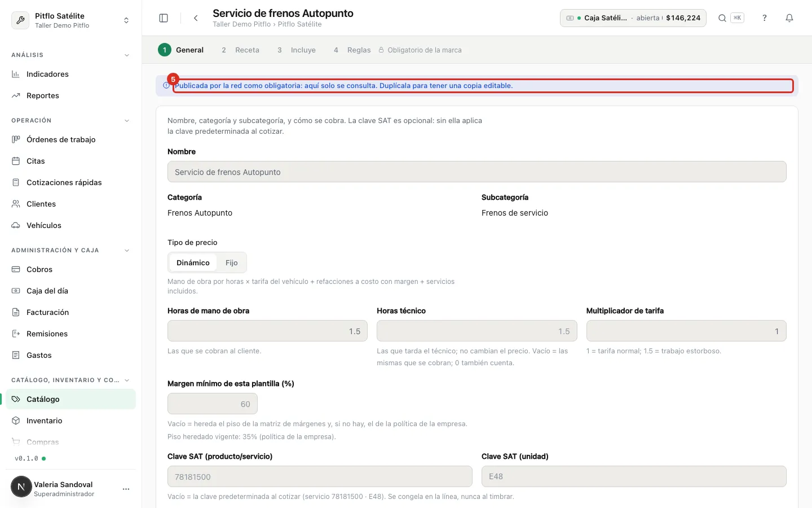Image resolution: width=812 pixels, height=508 pixels.
Task: Click the Órdenes de trabajo board icon
Action: click(16, 139)
